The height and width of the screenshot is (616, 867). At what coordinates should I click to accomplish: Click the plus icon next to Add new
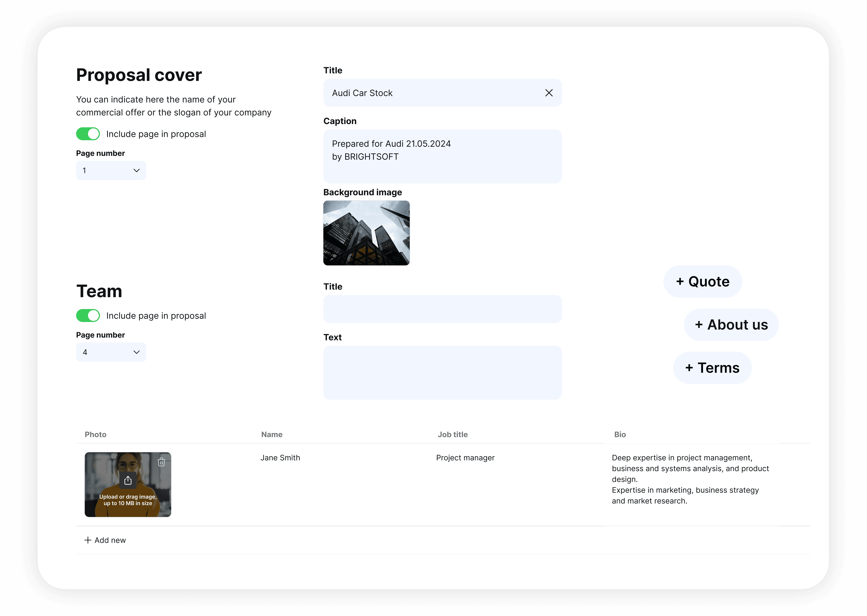point(88,540)
